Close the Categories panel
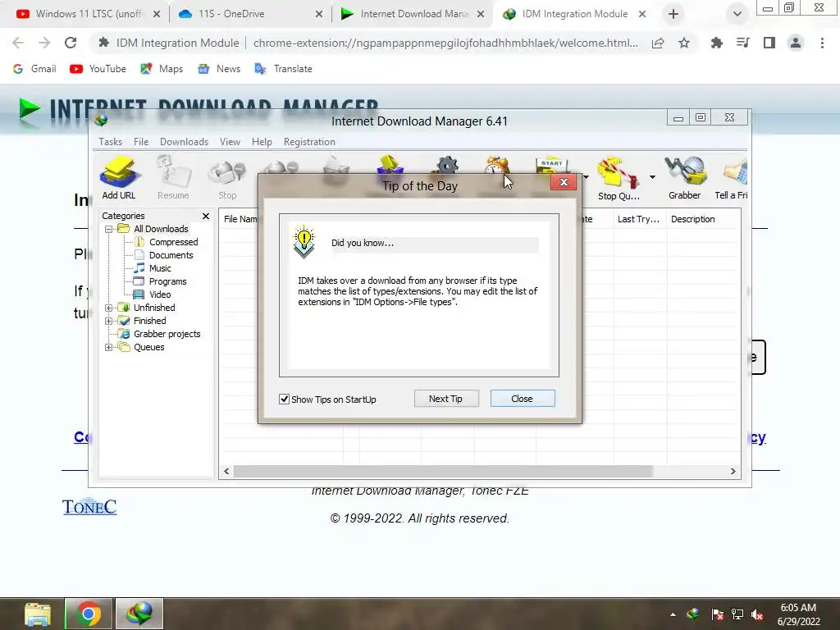 coord(206,216)
